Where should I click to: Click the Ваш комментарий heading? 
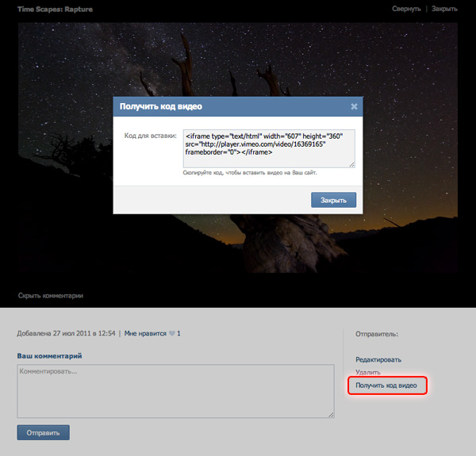(x=49, y=356)
